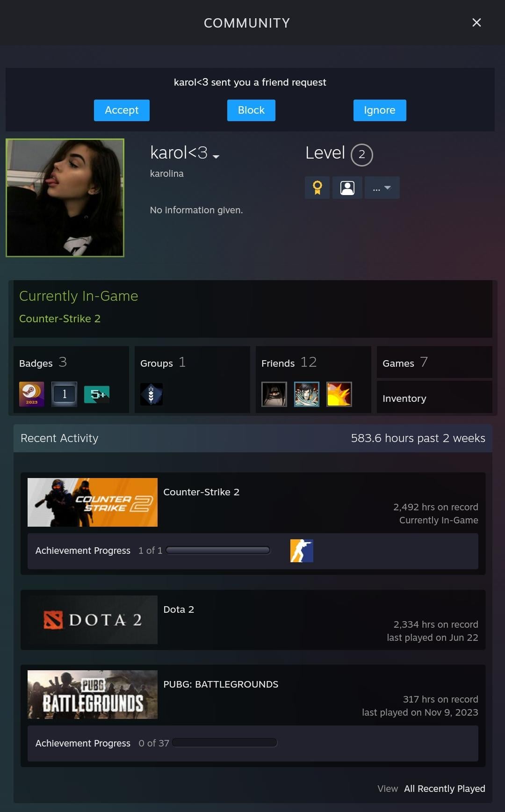Block the karol<3 friend request
Image resolution: width=505 pixels, height=812 pixels.
coord(251,110)
